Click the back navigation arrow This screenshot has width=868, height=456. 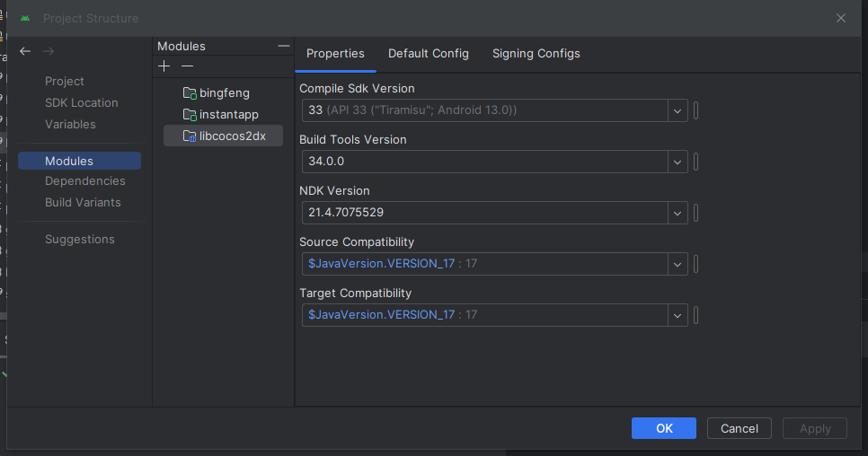tap(25, 52)
